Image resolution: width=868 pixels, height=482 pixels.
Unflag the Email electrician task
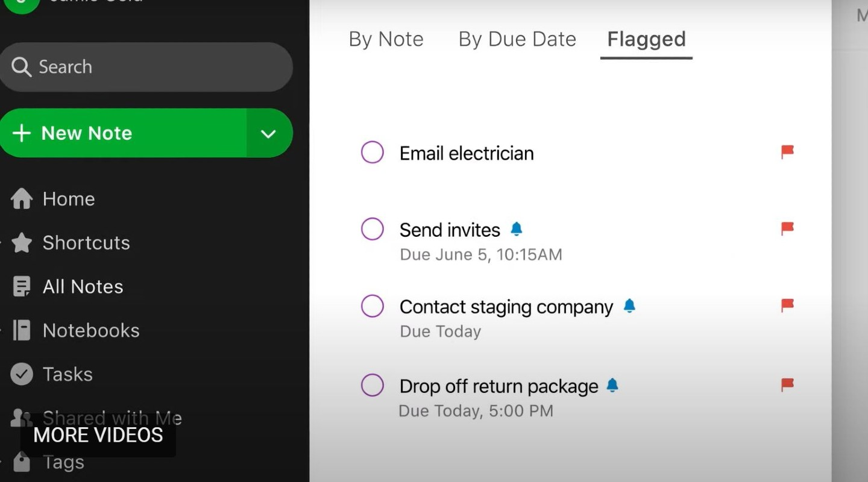click(787, 152)
